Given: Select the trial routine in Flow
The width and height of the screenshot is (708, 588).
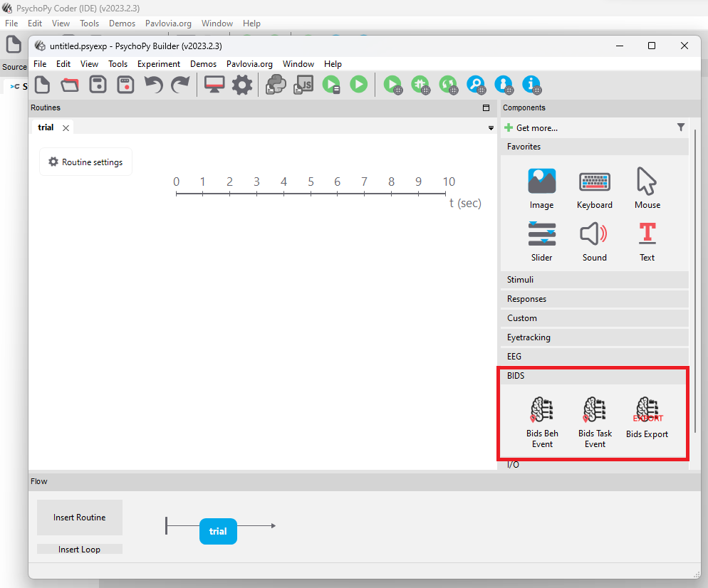Looking at the screenshot, I should (x=218, y=531).
